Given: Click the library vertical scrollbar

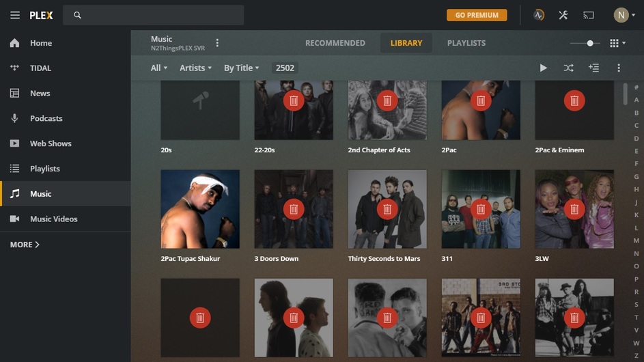Looking at the screenshot, I should tap(625, 94).
